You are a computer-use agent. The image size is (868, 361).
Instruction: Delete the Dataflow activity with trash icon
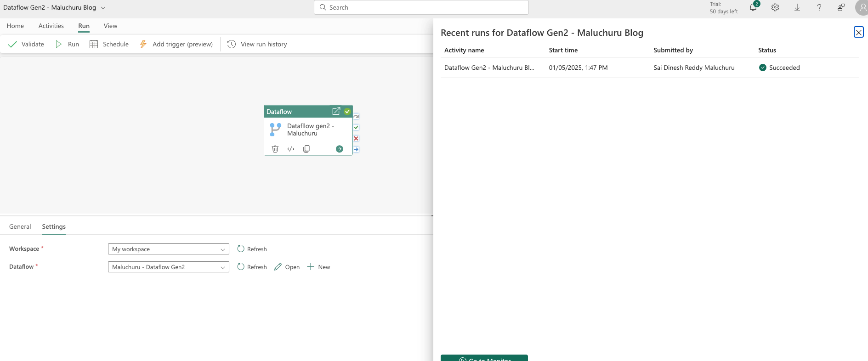275,149
